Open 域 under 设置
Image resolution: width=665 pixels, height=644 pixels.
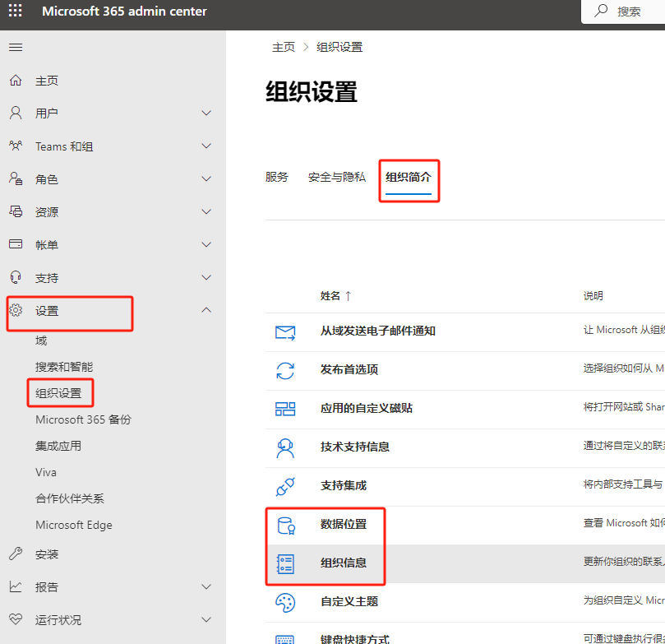(x=41, y=341)
